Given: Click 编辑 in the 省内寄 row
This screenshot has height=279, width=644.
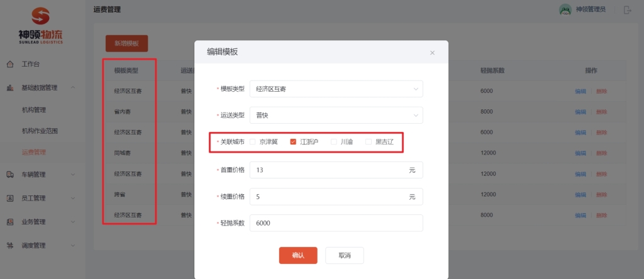Looking at the screenshot, I should (580, 112).
